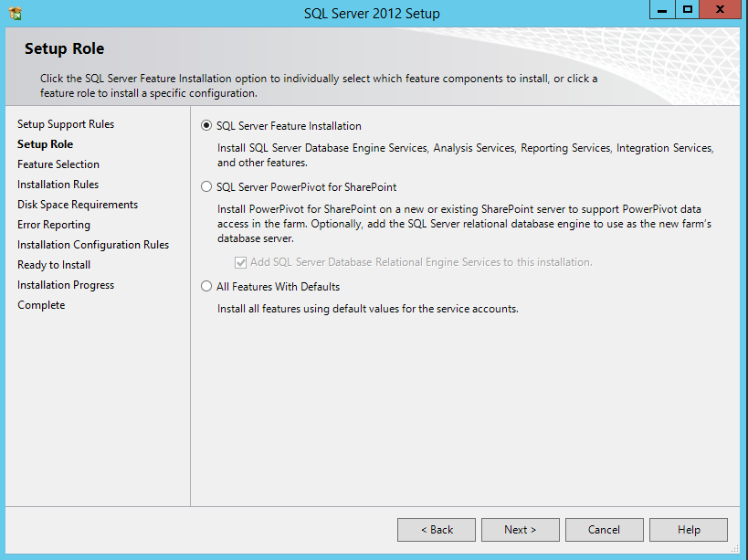Click the SQL Server Setup title bar icon
The image size is (748, 560).
tap(15, 14)
